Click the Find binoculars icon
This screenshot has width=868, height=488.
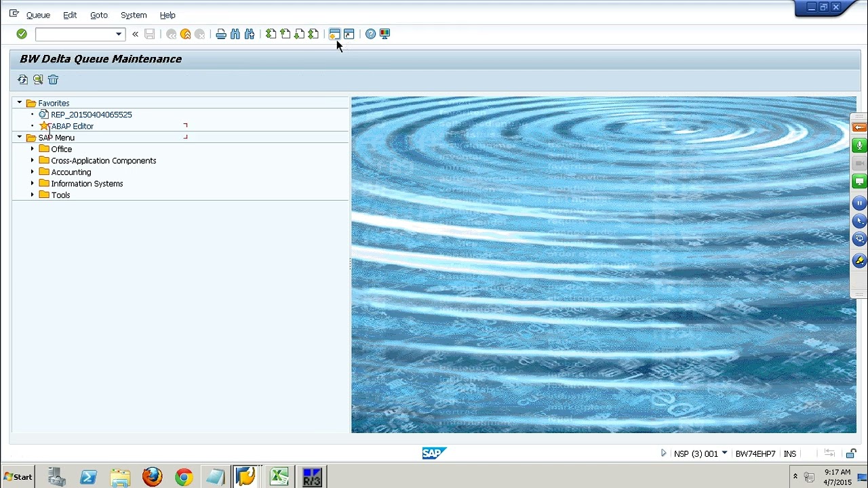tap(235, 34)
